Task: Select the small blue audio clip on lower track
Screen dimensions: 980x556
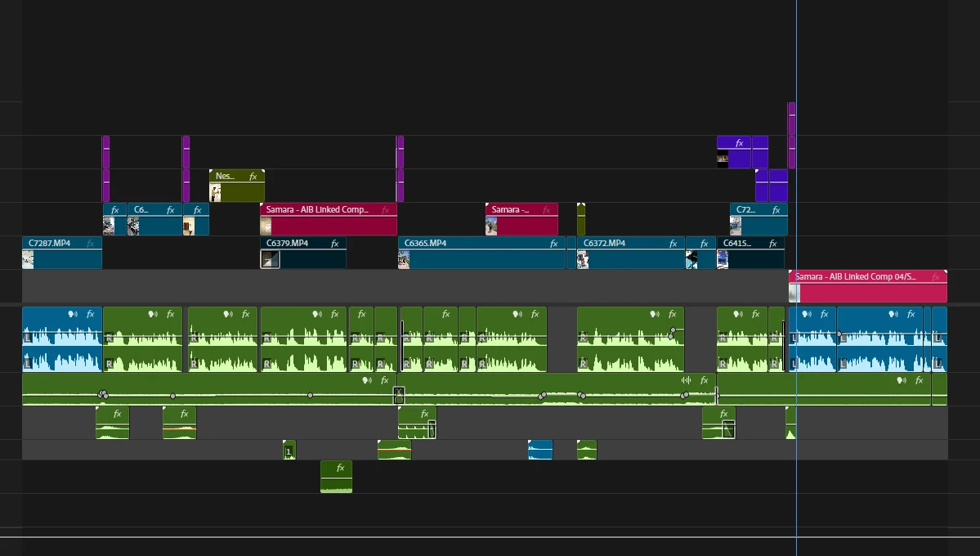Action: 540,450
